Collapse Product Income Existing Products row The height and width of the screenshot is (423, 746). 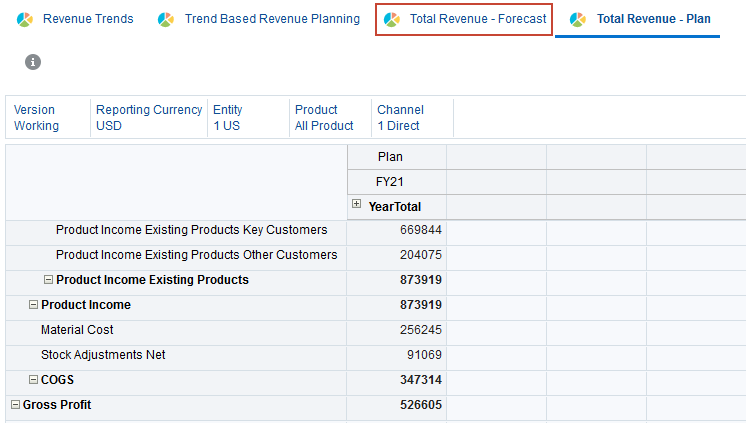pyautogui.click(x=48, y=280)
